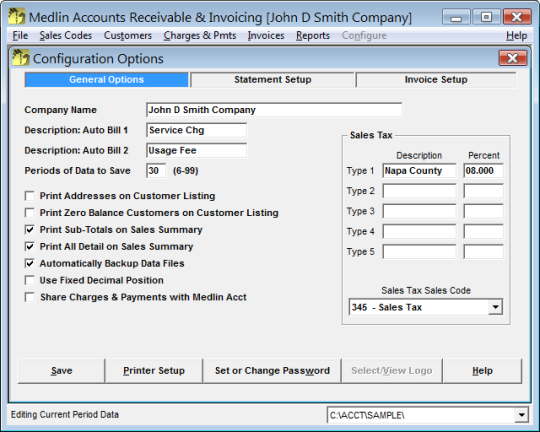Click the Company Name field
540x432 pixels.
274,110
